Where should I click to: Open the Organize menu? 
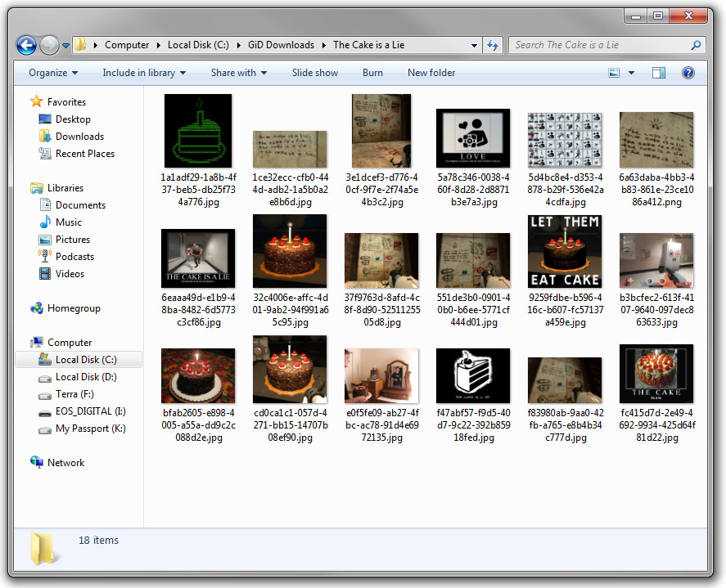[x=53, y=73]
